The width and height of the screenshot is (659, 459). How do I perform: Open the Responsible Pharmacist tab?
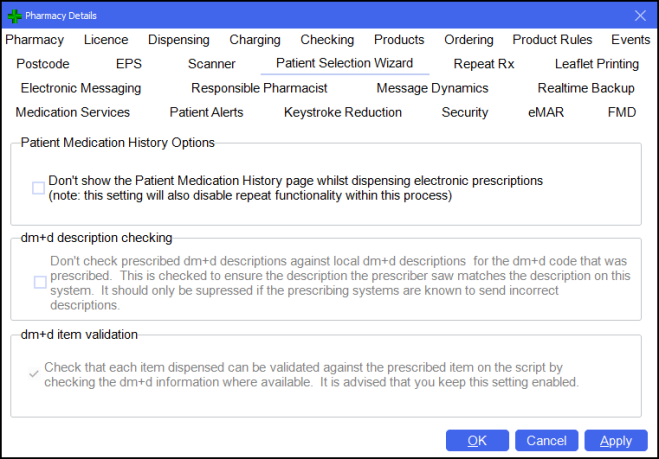259,88
